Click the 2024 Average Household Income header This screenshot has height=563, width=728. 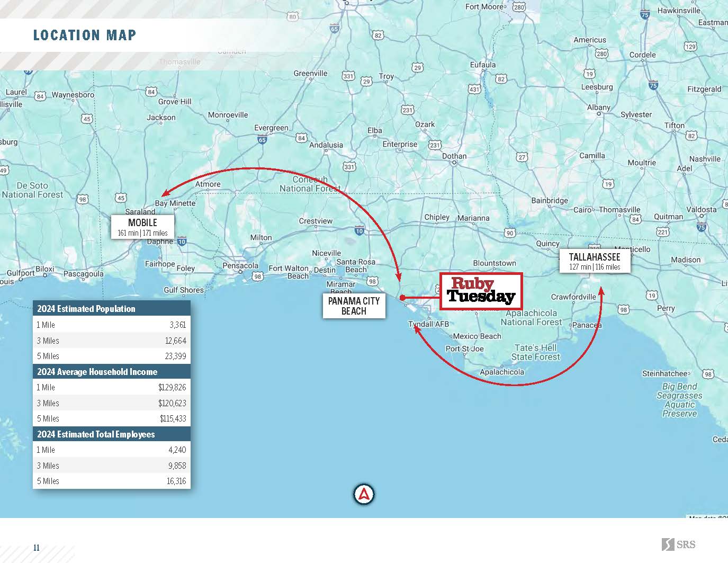(112, 372)
